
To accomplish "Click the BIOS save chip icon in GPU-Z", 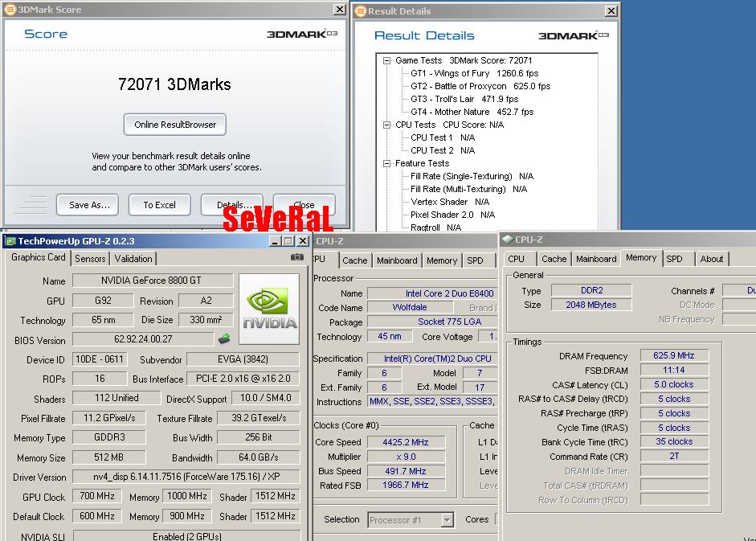I will pyautogui.click(x=224, y=338).
